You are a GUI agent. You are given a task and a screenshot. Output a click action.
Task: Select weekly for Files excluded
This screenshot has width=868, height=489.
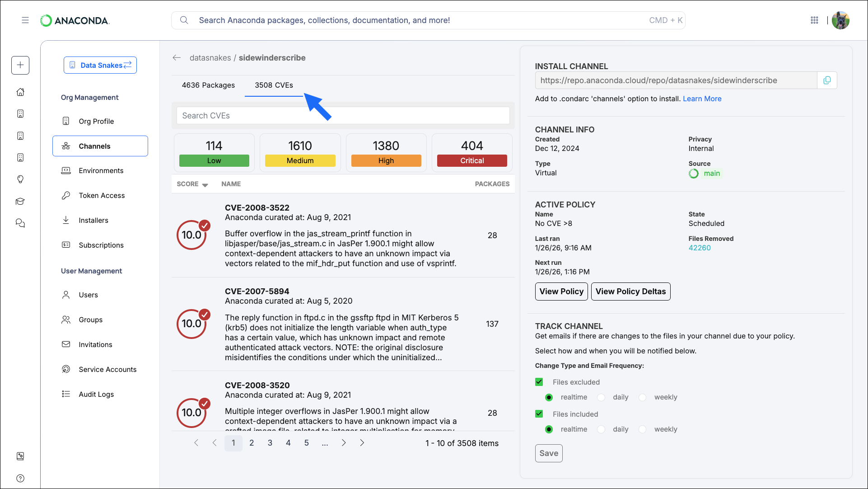643,398
